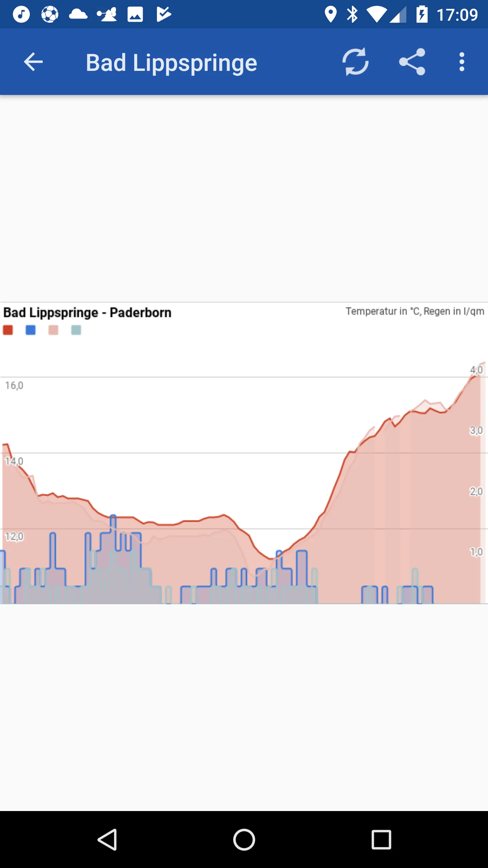Tap the 12,0 temperature axis label
This screenshot has height=868, width=488.
point(14,537)
